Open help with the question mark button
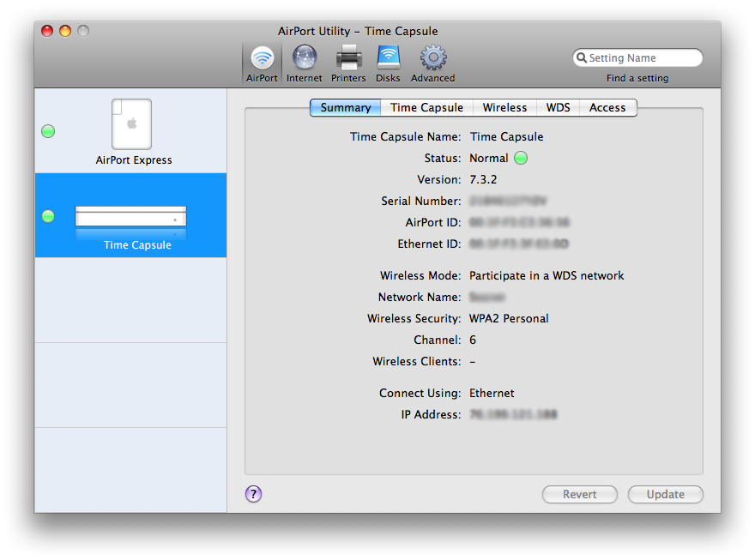The image size is (755, 560). point(253,494)
